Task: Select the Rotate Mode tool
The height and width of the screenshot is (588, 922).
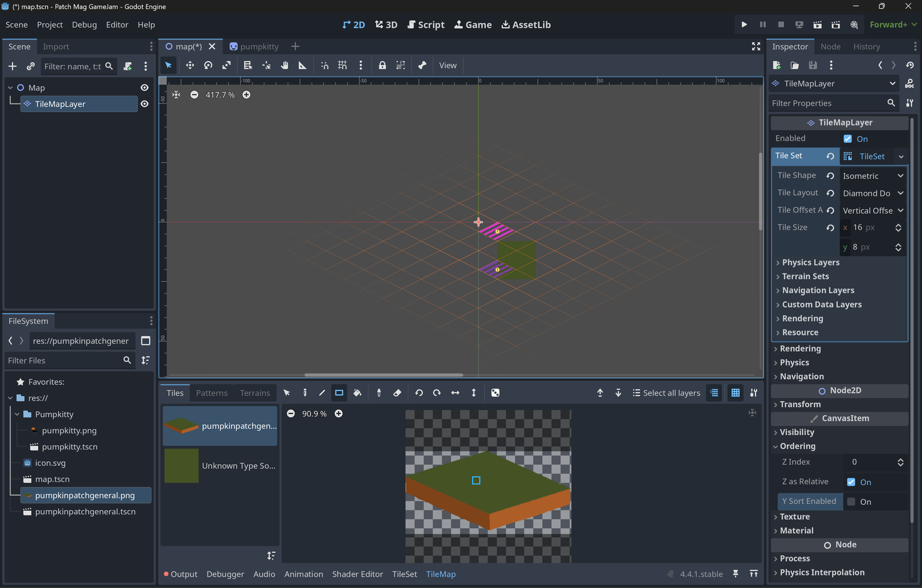Action: [208, 65]
